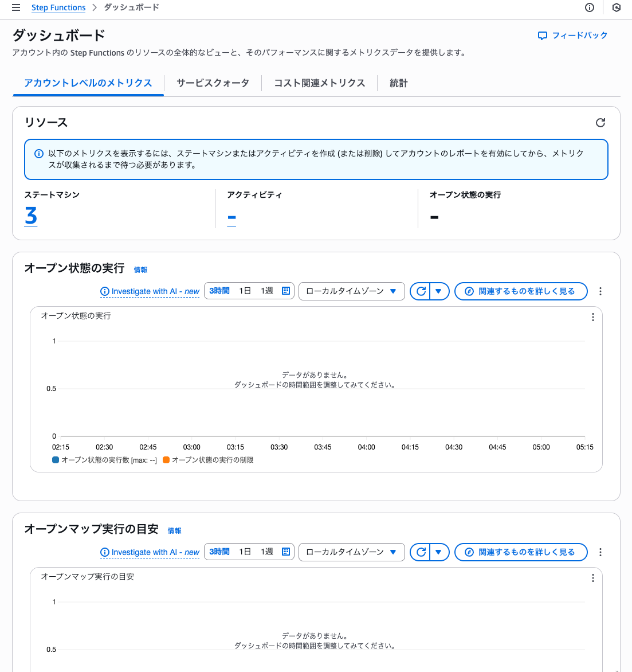Open the calendar date picker for time range
632x672 pixels.
[285, 291]
